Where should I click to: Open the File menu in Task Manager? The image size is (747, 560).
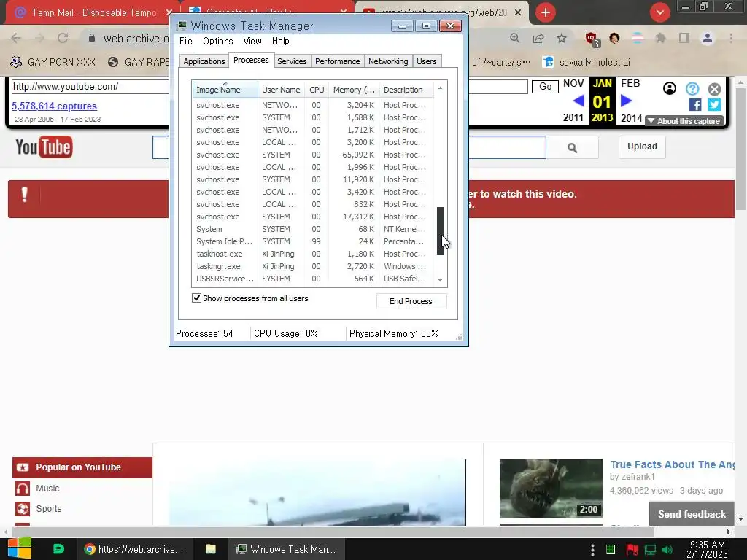(186, 42)
